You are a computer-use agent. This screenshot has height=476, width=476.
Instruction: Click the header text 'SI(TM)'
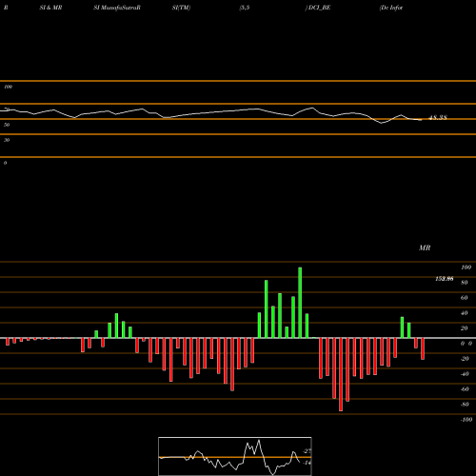click(x=181, y=8)
